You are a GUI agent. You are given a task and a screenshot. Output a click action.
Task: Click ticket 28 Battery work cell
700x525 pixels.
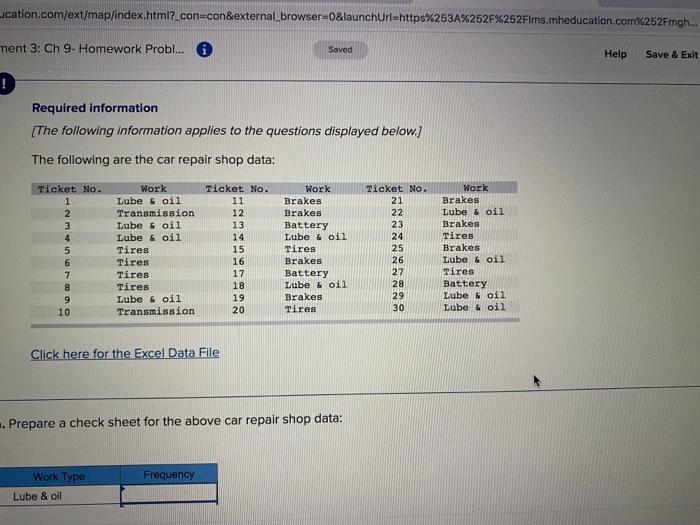point(465,283)
